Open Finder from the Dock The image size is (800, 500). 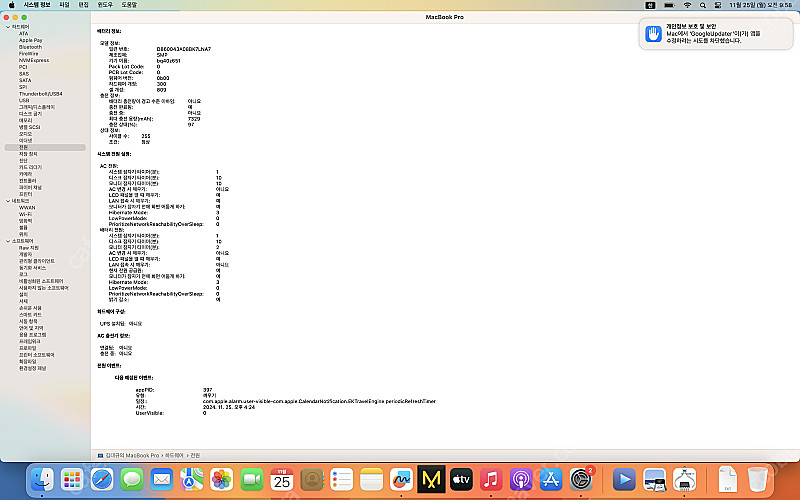tap(42, 480)
